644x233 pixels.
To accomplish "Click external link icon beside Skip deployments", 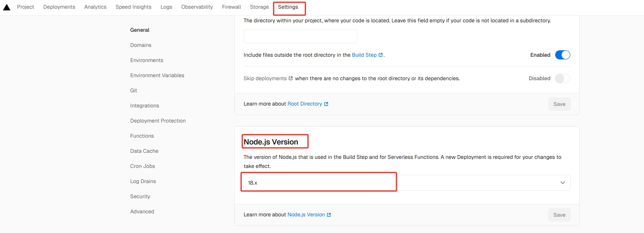I will (x=291, y=78).
